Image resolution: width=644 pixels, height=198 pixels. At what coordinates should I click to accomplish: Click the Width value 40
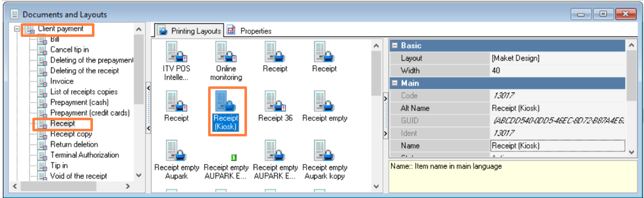tap(558, 71)
